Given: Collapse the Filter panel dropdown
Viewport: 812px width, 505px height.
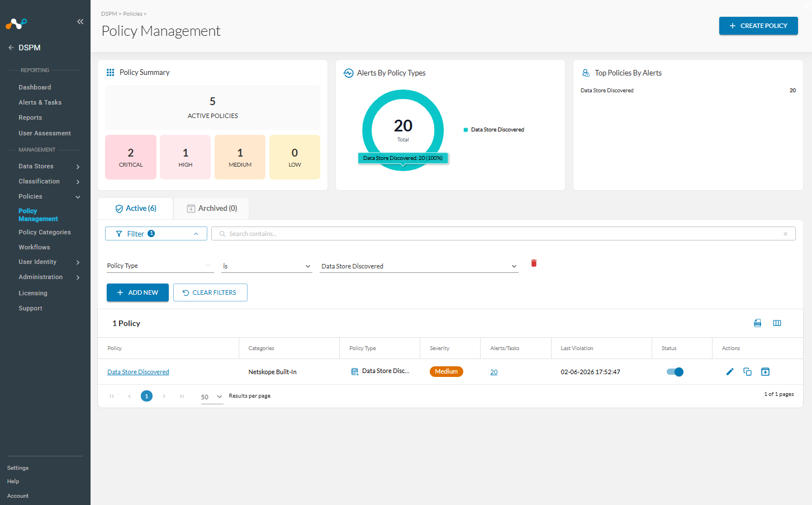Looking at the screenshot, I should (156, 234).
